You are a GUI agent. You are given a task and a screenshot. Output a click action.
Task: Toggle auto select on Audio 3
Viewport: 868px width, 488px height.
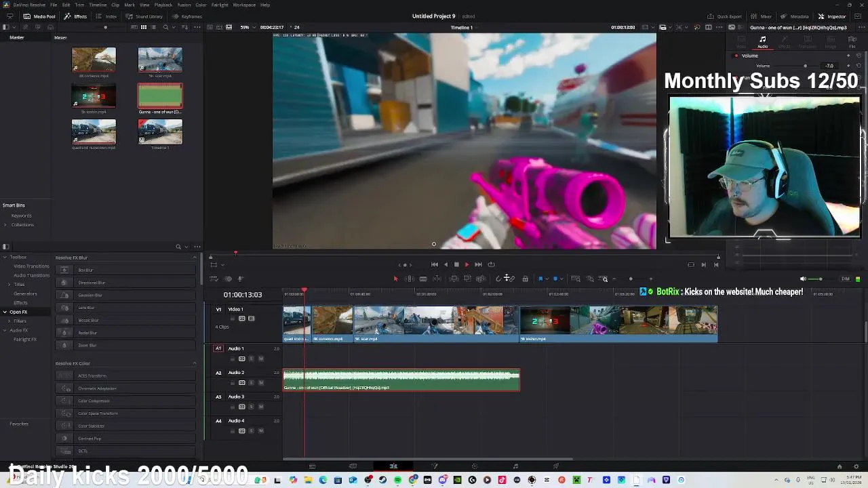[x=242, y=407]
